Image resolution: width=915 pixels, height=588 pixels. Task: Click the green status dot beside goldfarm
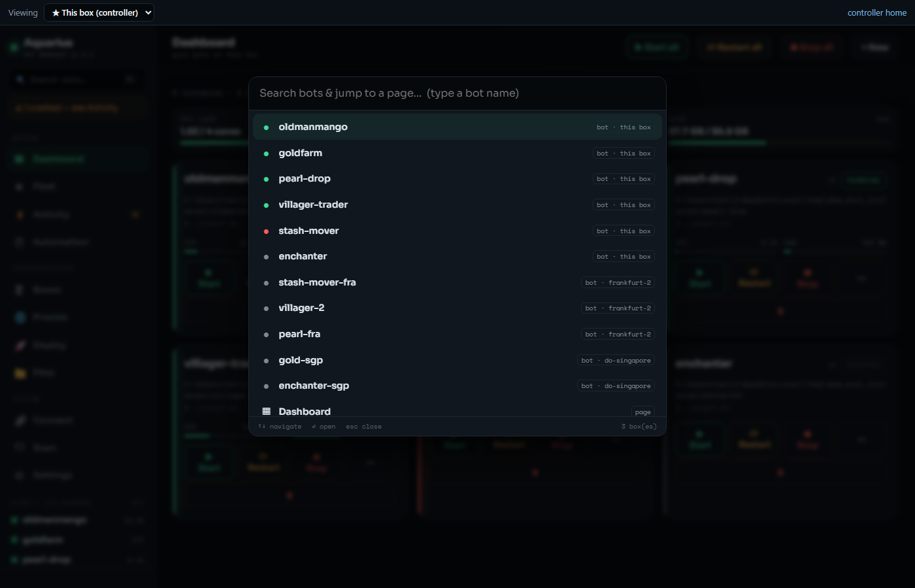pos(266,154)
